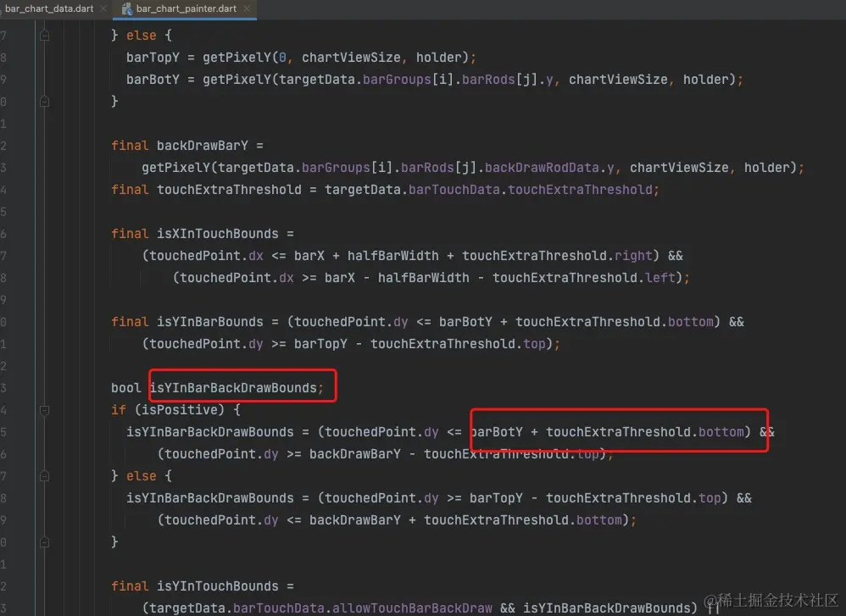Click the 'isYInTouchBounds' variable name
846x616 pixels.
click(x=218, y=586)
